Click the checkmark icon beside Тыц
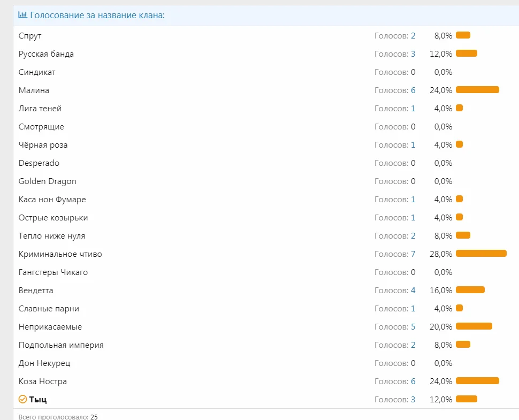 coord(22,399)
